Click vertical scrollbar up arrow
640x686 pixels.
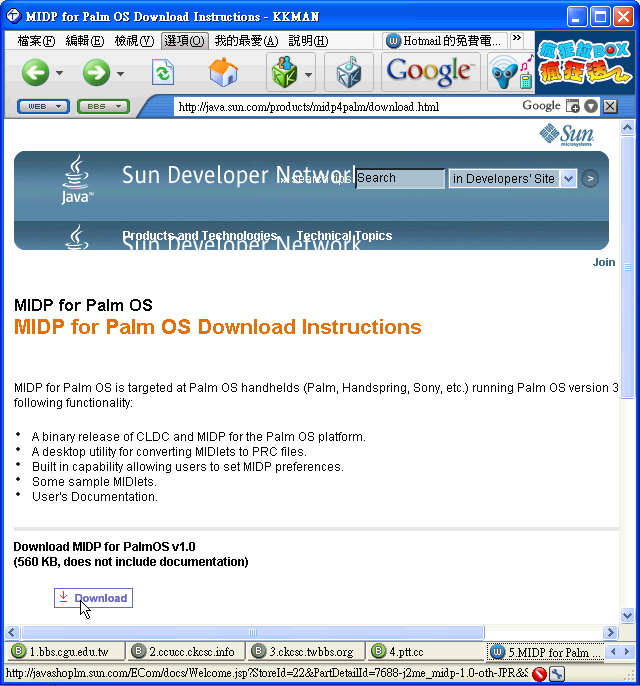tap(627, 128)
